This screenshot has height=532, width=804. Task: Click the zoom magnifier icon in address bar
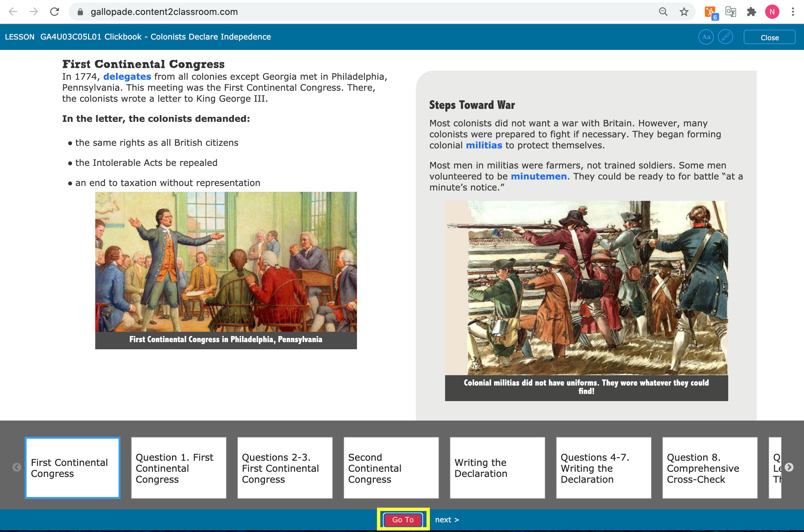click(x=663, y=12)
